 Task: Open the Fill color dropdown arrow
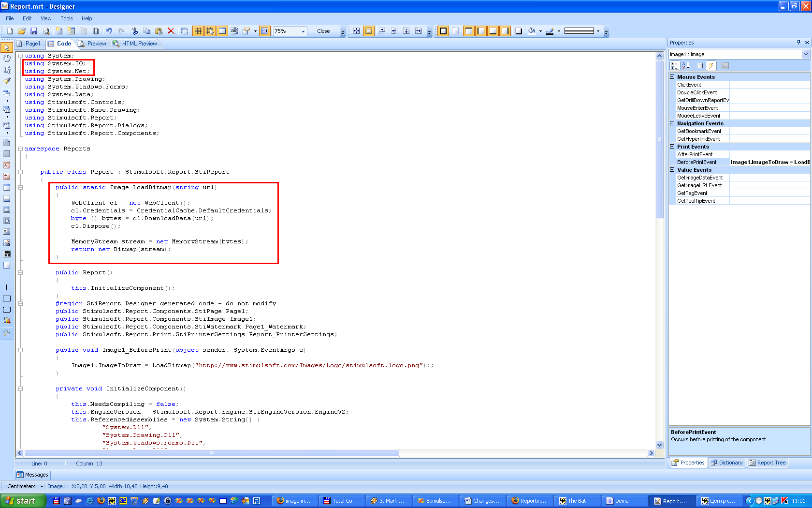pyautogui.click(x=540, y=31)
